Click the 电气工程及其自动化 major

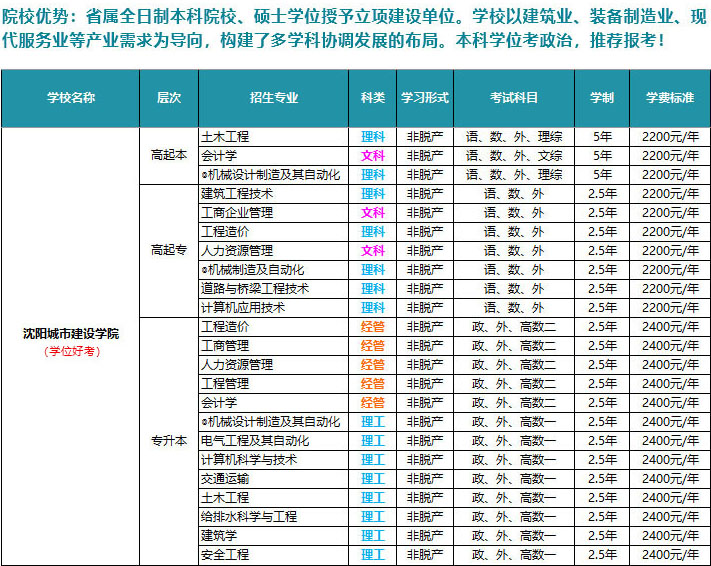255,441
